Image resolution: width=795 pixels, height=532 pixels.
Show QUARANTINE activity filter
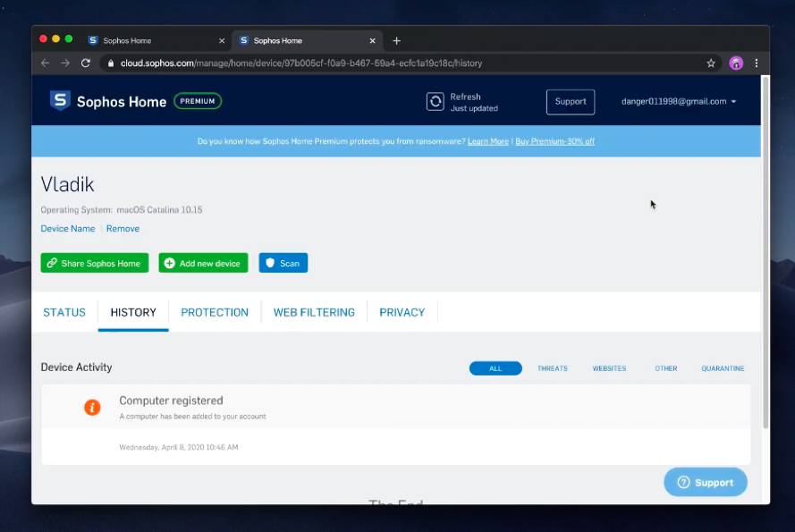coord(723,368)
